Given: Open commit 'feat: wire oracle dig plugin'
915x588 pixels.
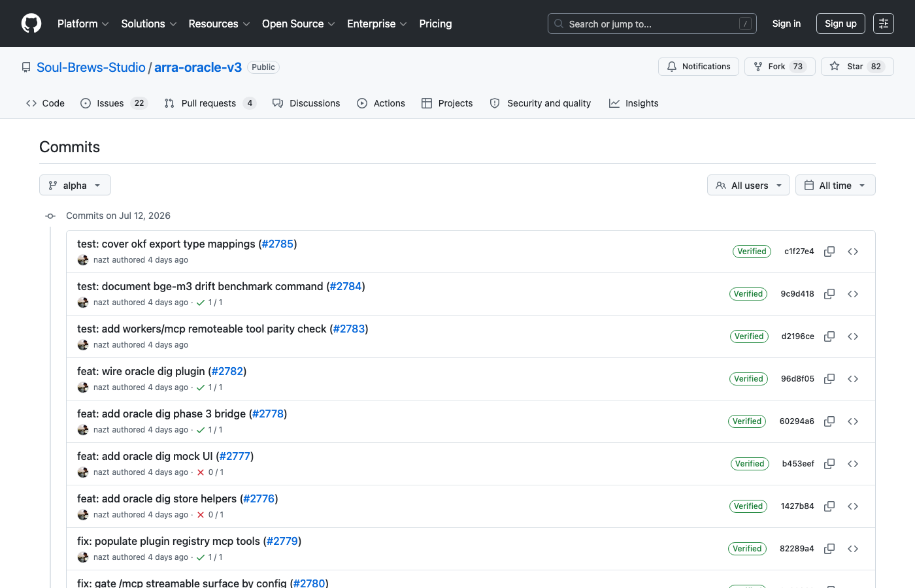Looking at the screenshot, I should (141, 371).
